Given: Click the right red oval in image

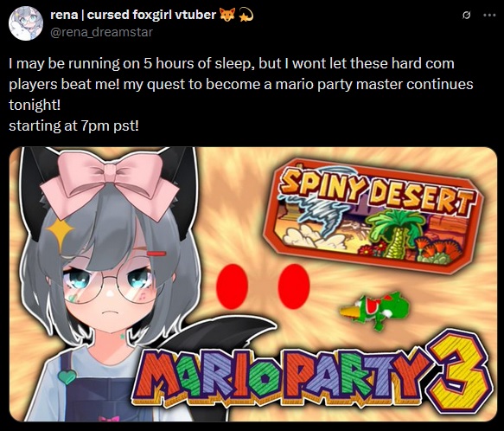Looking at the screenshot, I should [294, 286].
